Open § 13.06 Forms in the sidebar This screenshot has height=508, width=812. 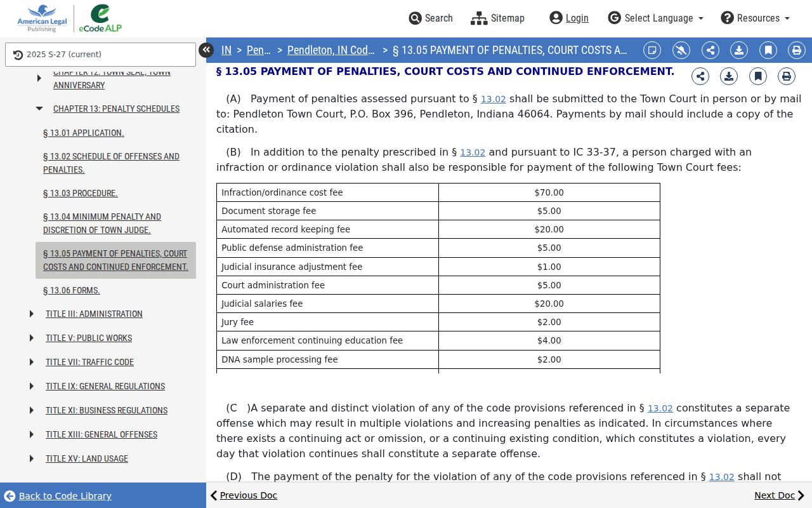72,290
